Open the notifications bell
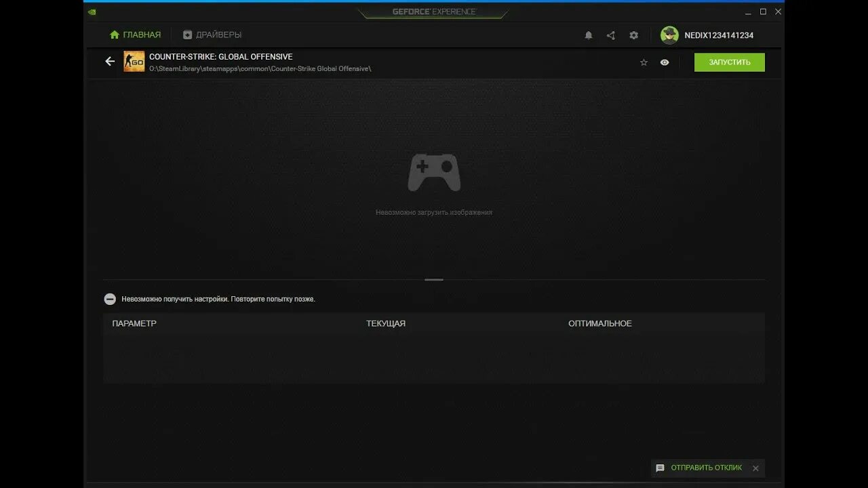This screenshot has height=488, width=868. point(589,35)
